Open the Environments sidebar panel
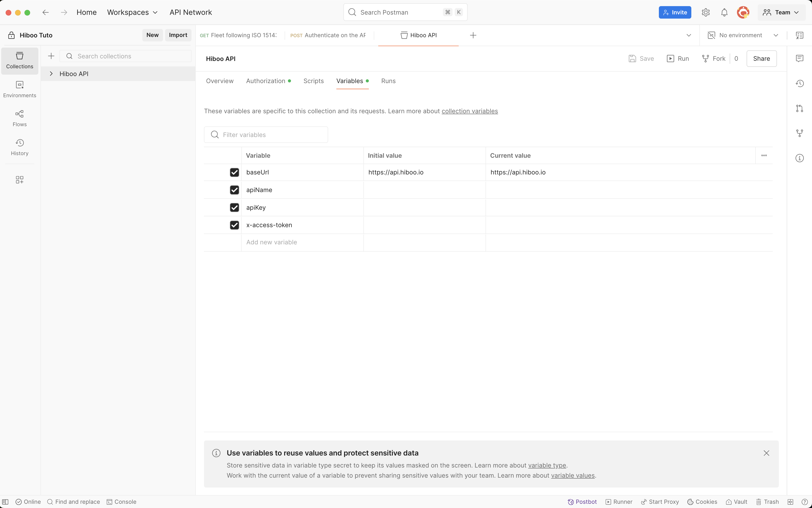Viewport: 812px width, 508px height. (20, 89)
